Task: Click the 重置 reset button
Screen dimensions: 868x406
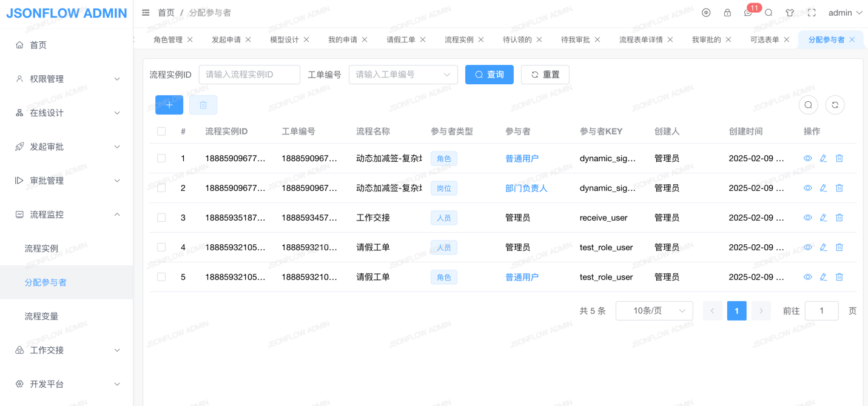Action: [545, 75]
